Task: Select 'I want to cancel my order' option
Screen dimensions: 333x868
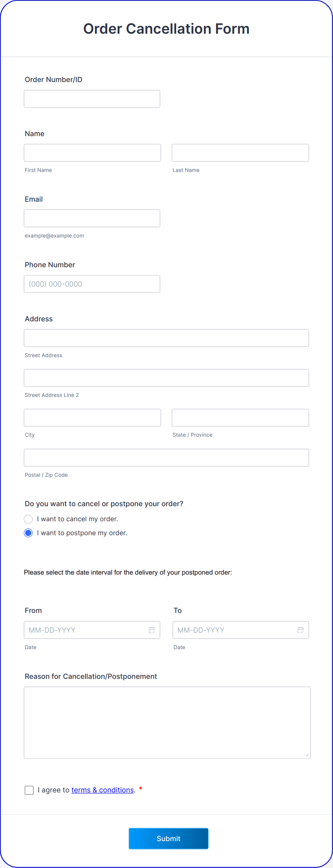Action: (x=28, y=519)
